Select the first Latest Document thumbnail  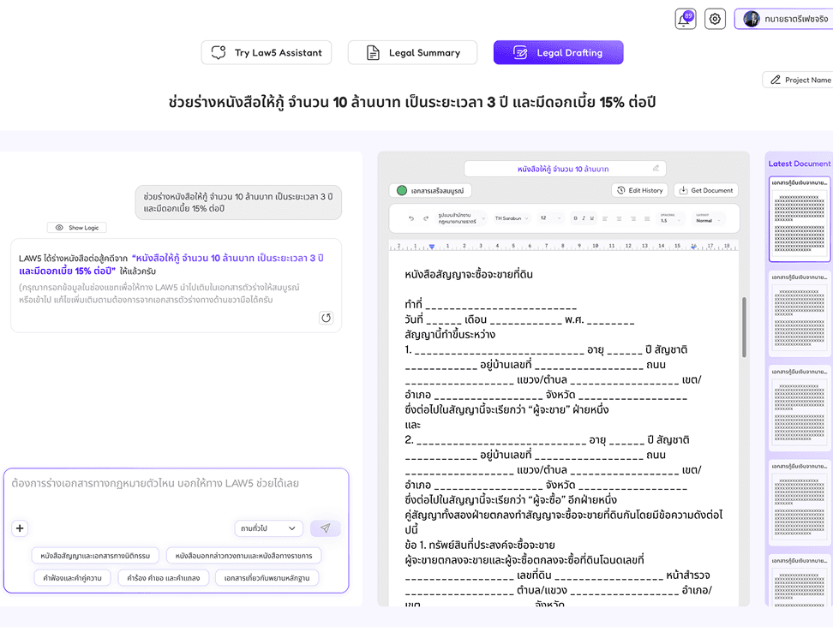[799, 219]
